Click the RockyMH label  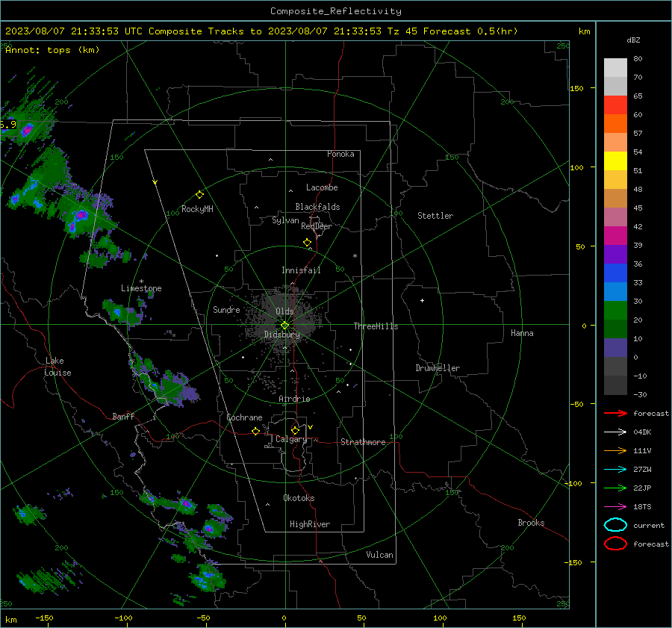(197, 209)
